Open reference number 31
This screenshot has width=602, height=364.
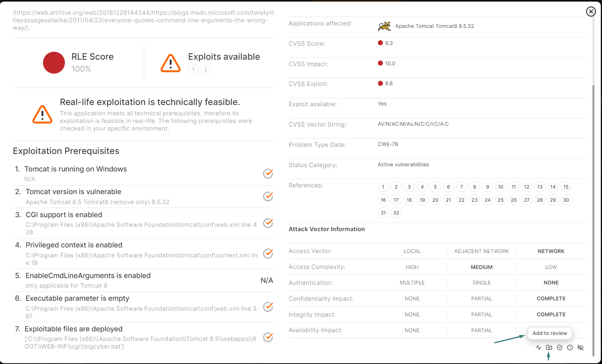point(383,213)
